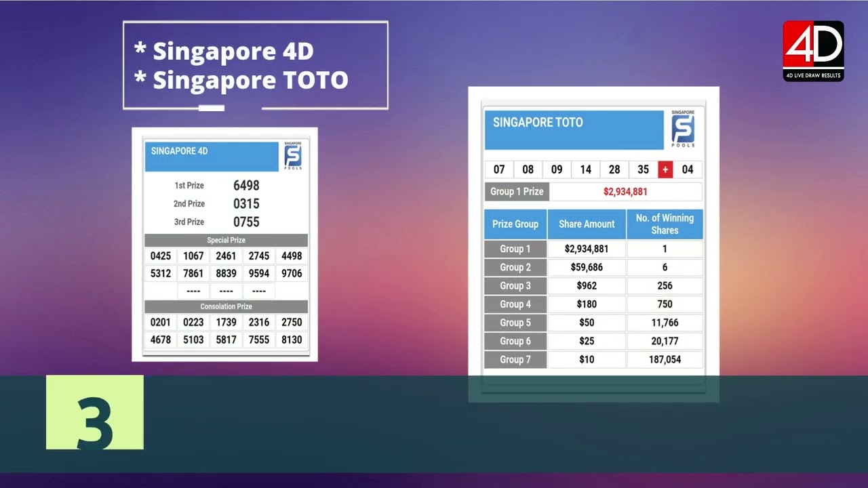Click the Prize Group column header
This screenshot has width=868, height=488.
(515, 224)
